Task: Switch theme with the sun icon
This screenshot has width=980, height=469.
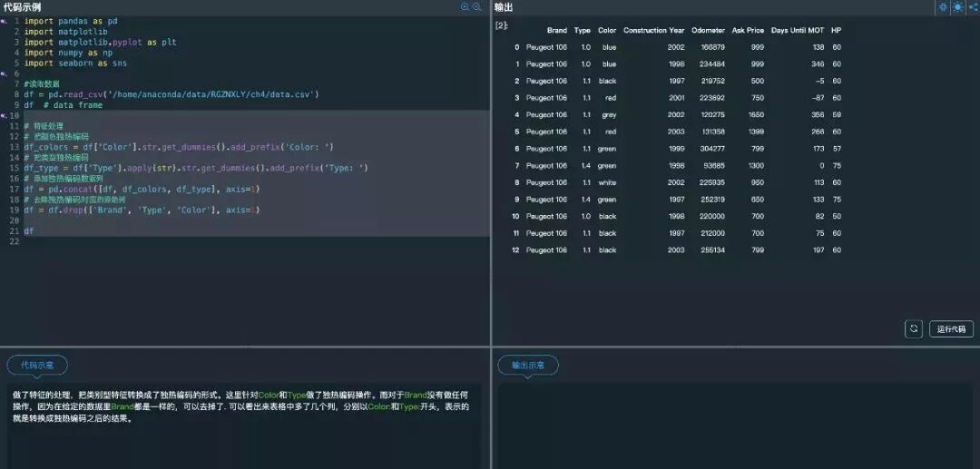Action: [x=958, y=7]
